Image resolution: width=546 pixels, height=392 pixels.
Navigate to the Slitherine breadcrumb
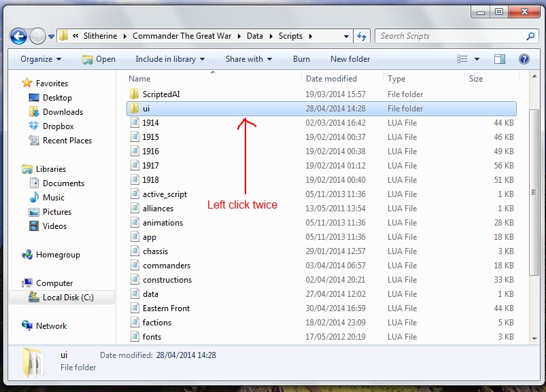pyautogui.click(x=100, y=36)
